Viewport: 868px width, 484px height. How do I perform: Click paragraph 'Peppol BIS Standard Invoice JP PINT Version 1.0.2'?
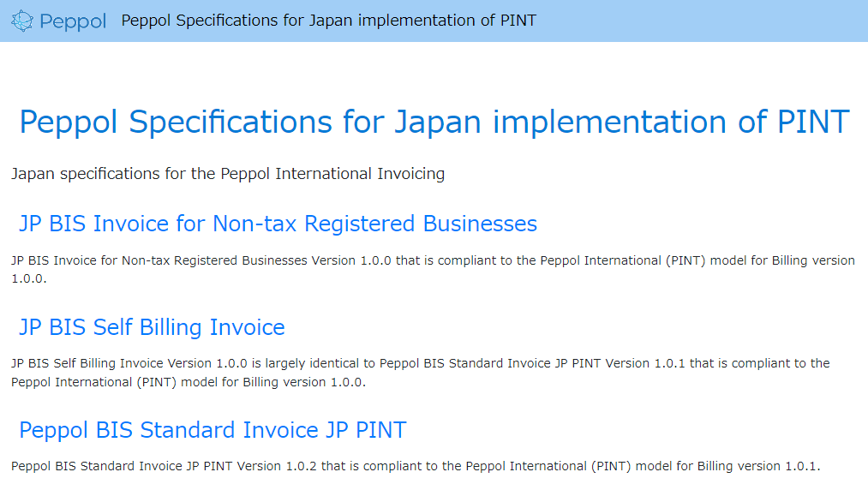[x=416, y=466]
